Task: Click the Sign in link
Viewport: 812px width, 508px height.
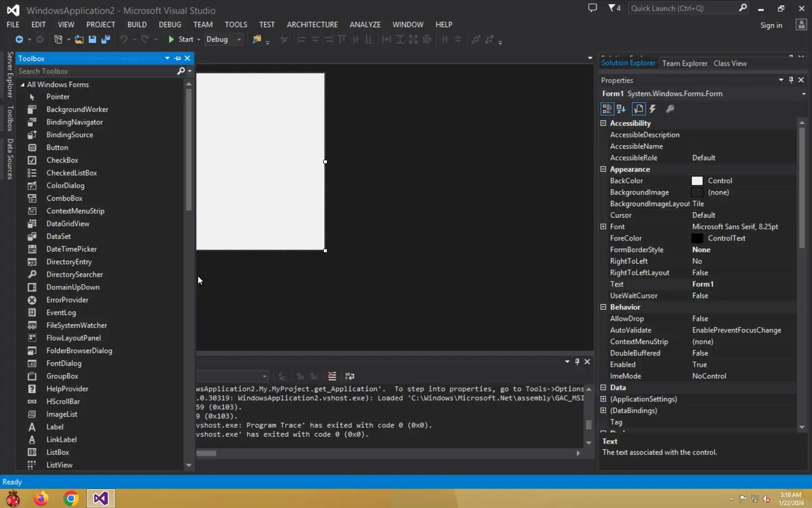Action: [x=771, y=26]
